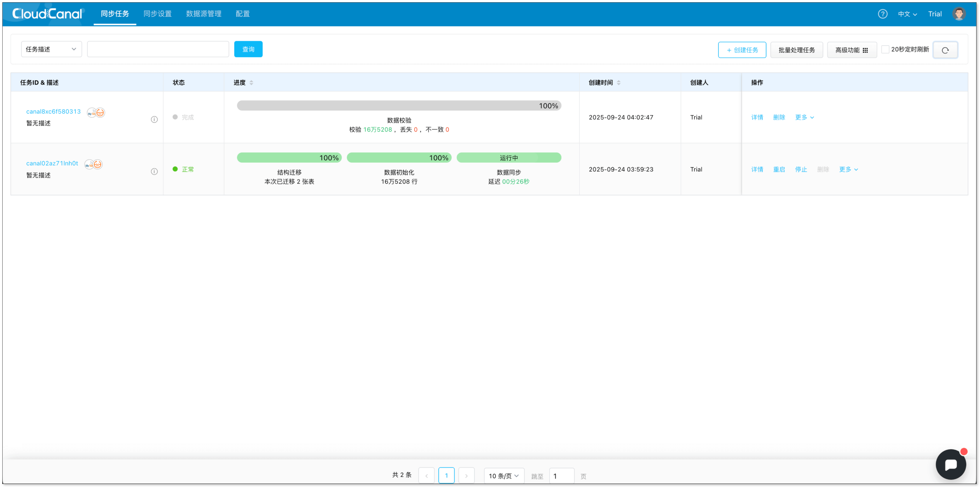Click the refresh icon button
The height and width of the screenshot is (487, 980).
pos(945,50)
